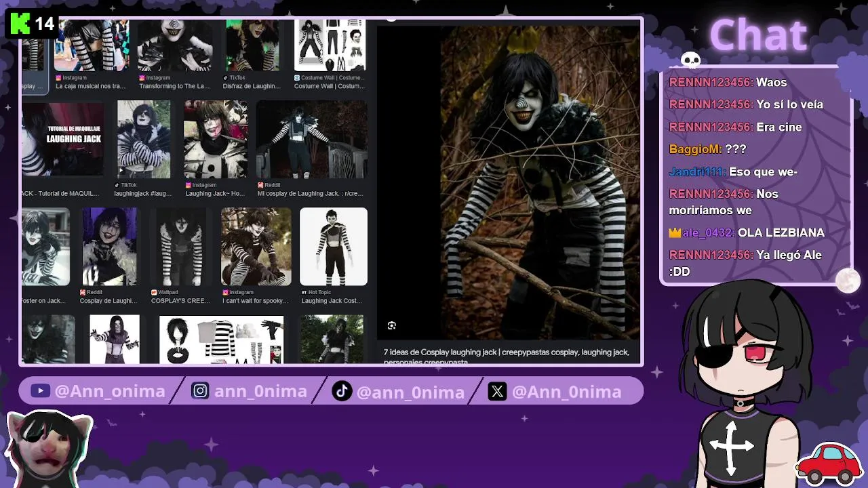Click the 'Nos moriríamos we' chat message
The height and width of the screenshot is (488, 868).
(724, 202)
